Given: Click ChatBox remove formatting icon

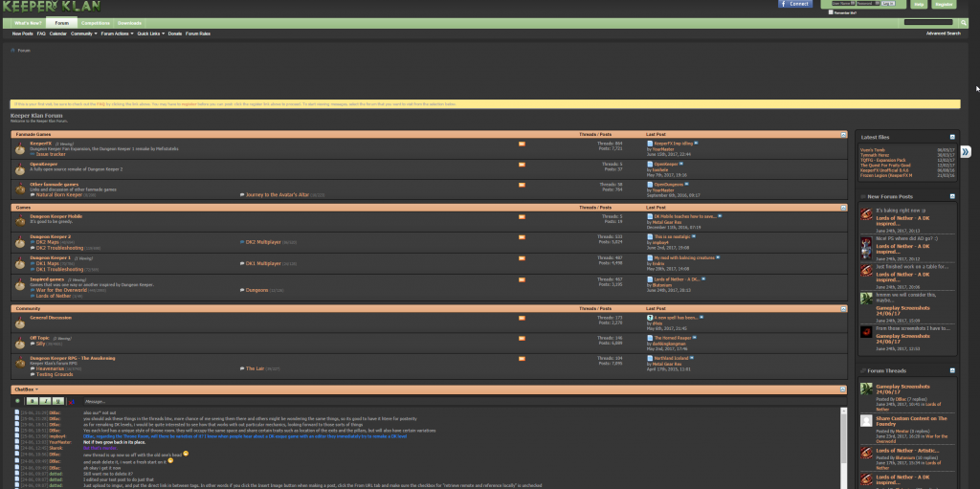Looking at the screenshot, I should click(x=72, y=402).
